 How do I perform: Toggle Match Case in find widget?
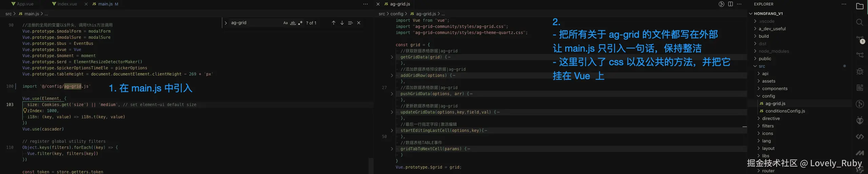click(285, 23)
